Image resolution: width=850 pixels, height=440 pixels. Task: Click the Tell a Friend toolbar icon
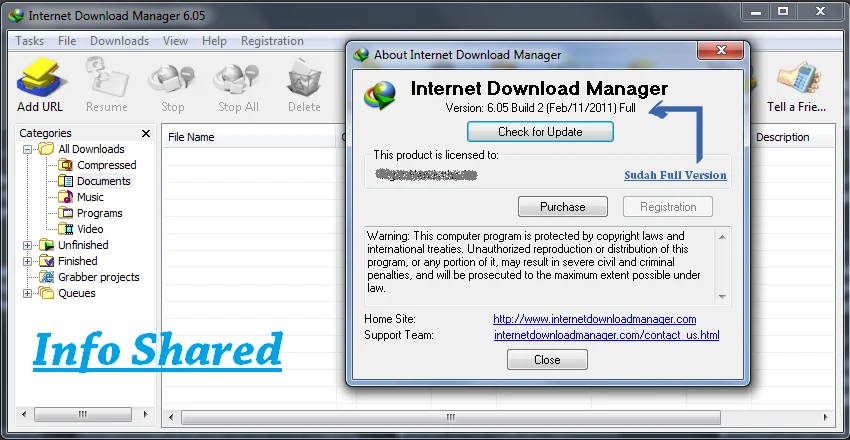[x=799, y=79]
